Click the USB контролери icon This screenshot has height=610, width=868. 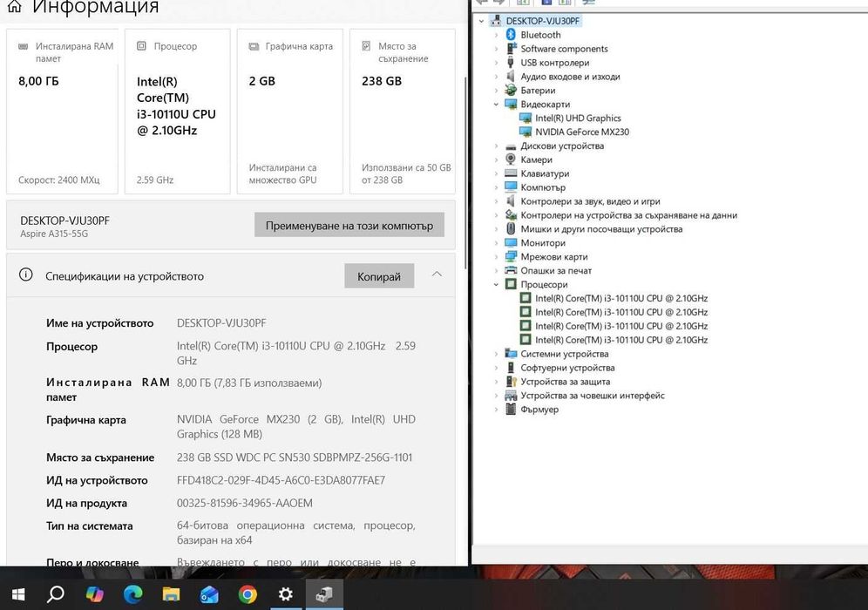click(511, 63)
